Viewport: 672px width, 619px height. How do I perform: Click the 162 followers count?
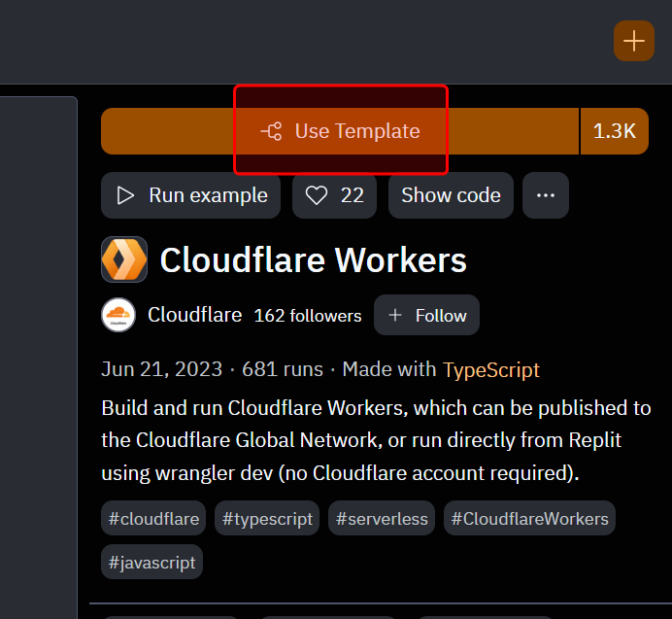(x=307, y=316)
